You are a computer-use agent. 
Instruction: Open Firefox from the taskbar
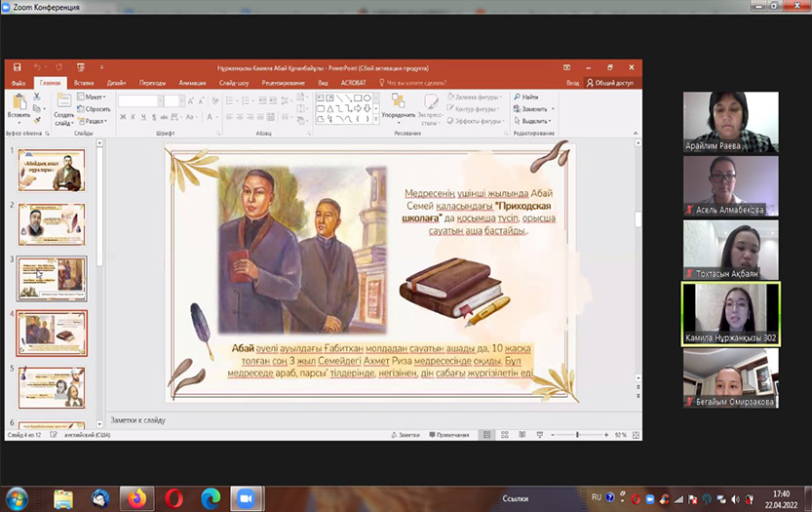coord(136,497)
